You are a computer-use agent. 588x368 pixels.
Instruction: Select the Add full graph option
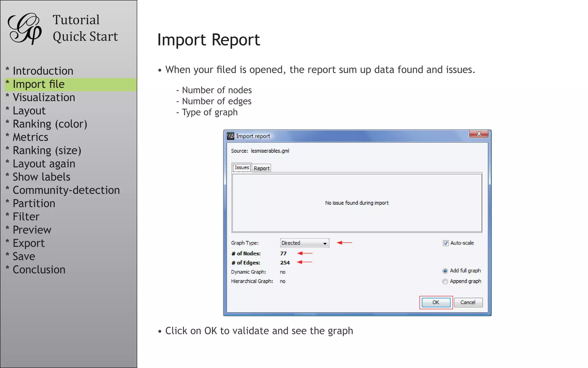pyautogui.click(x=445, y=271)
